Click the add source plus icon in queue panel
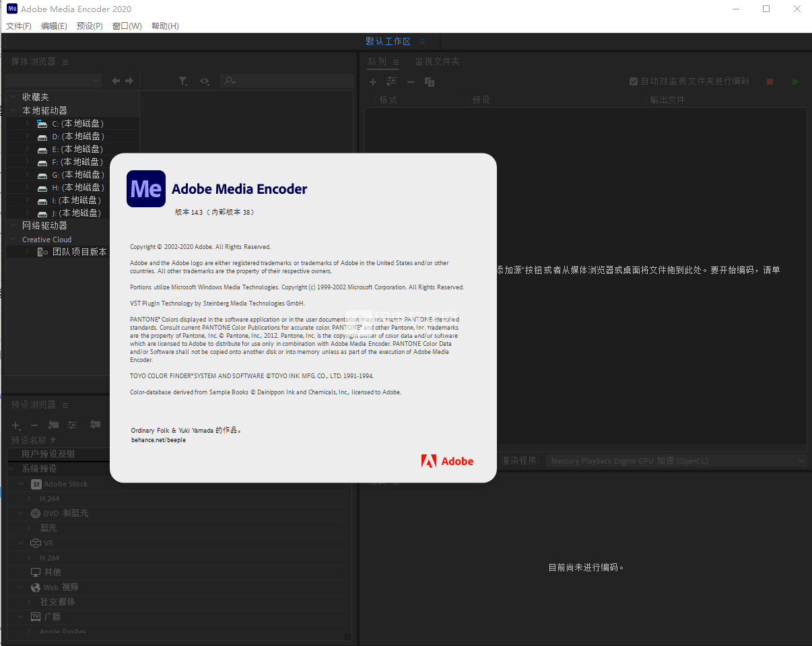This screenshot has width=812, height=646. pyautogui.click(x=373, y=81)
